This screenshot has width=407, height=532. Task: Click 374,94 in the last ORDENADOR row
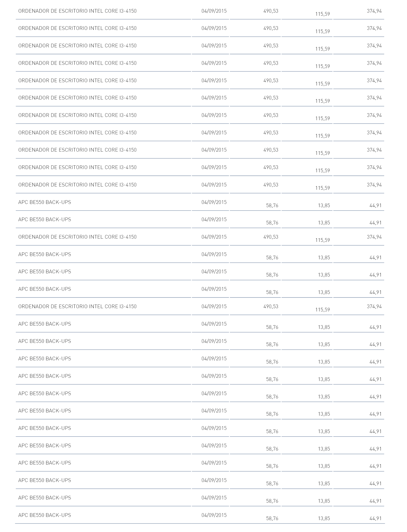tap(374, 306)
